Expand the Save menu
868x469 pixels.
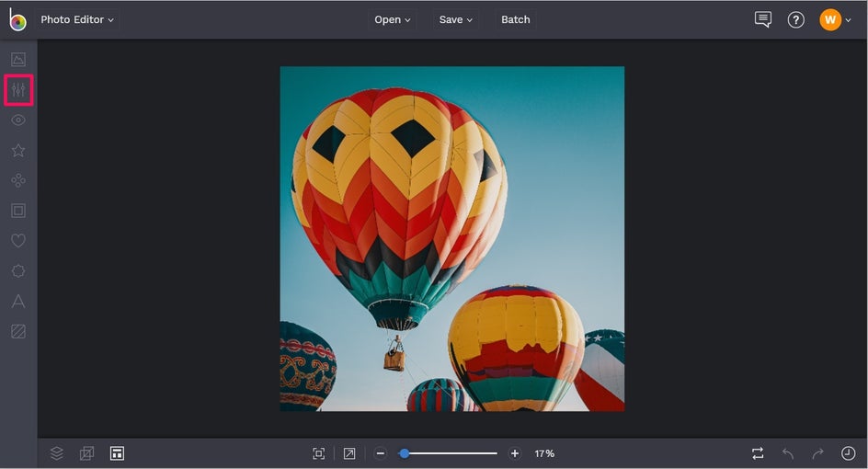tap(455, 19)
